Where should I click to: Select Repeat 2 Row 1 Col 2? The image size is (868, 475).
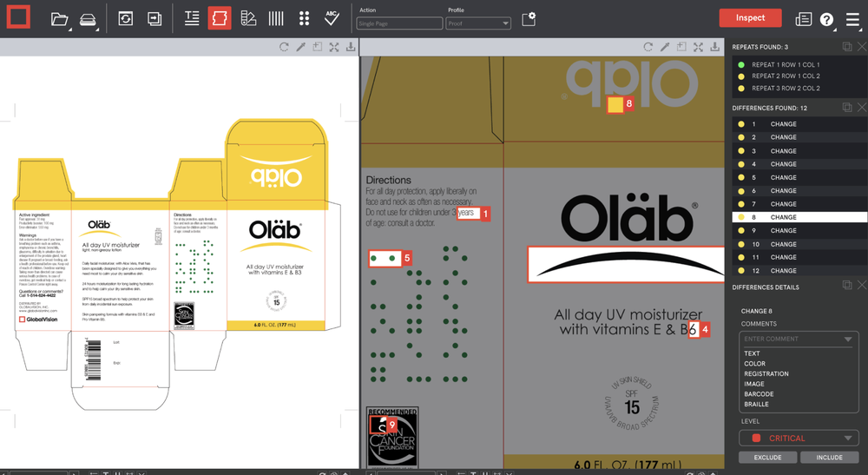tap(799, 76)
